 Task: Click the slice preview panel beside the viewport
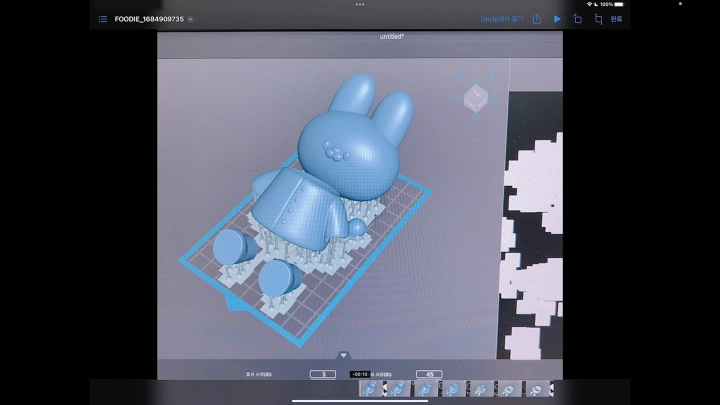click(x=531, y=225)
